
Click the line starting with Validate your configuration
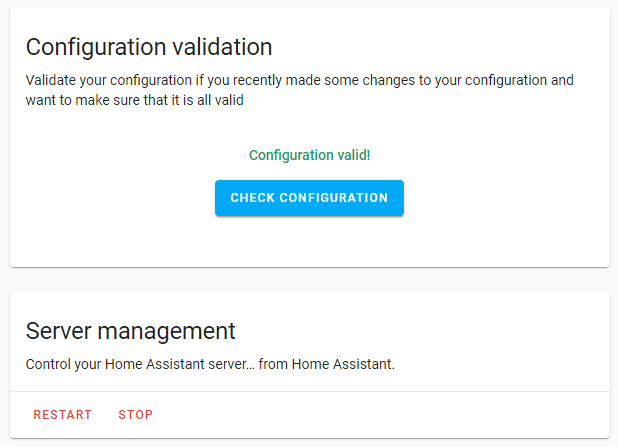(x=299, y=80)
